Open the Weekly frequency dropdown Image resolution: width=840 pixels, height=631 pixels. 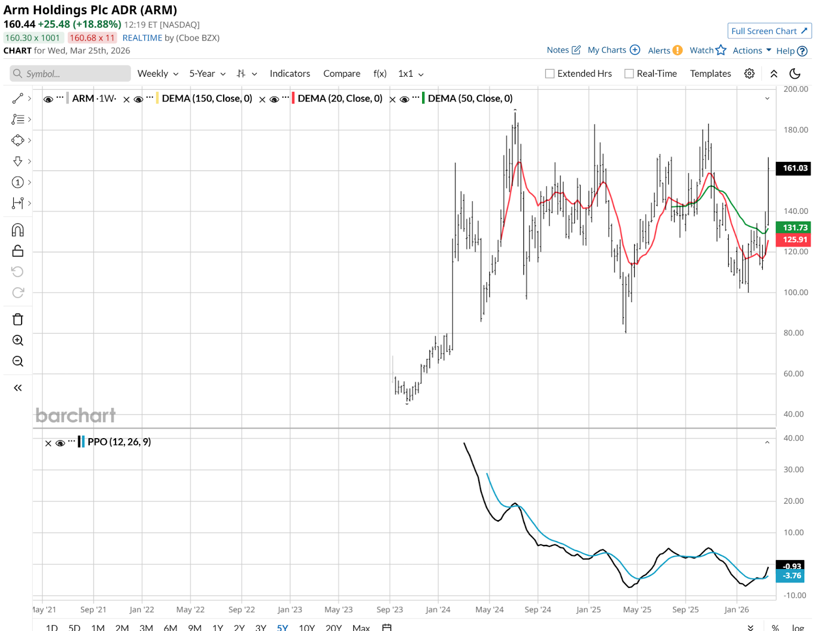tap(158, 74)
